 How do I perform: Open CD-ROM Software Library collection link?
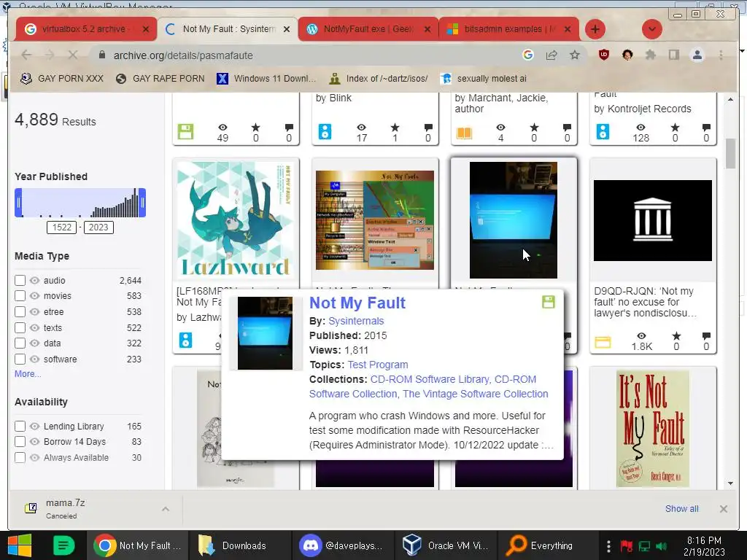pyautogui.click(x=430, y=379)
